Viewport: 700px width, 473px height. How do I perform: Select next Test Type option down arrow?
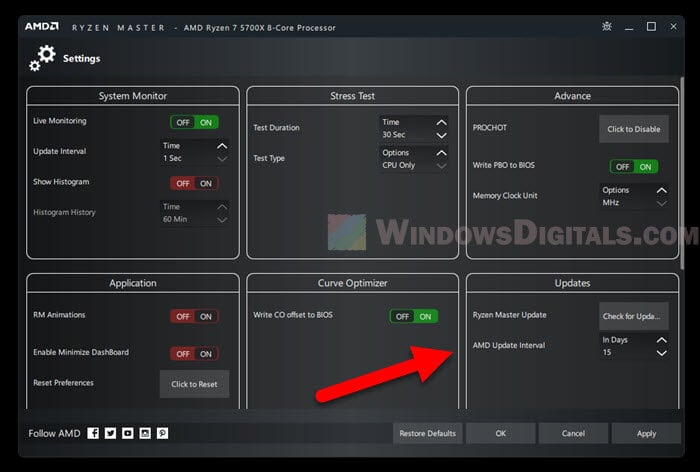click(x=442, y=166)
